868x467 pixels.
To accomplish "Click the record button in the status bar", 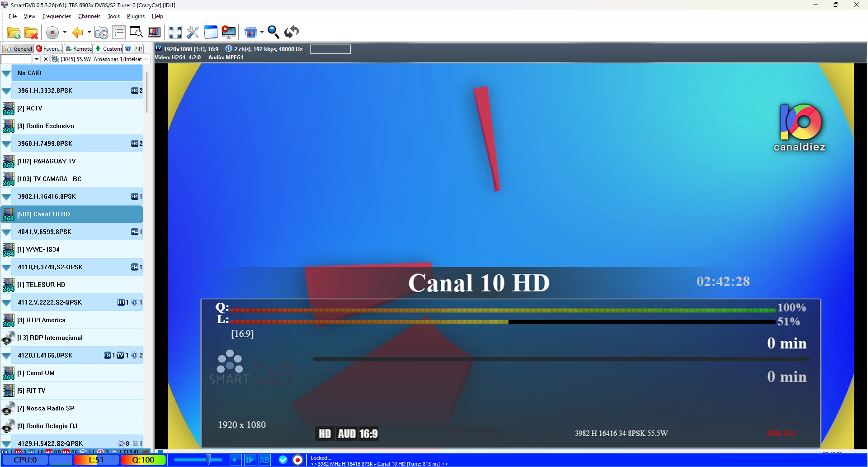I will [x=297, y=460].
